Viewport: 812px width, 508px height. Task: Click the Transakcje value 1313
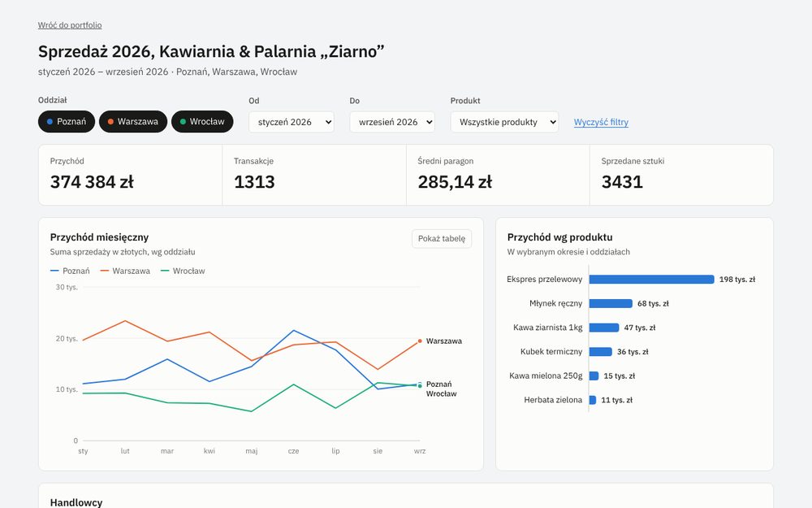(x=254, y=182)
